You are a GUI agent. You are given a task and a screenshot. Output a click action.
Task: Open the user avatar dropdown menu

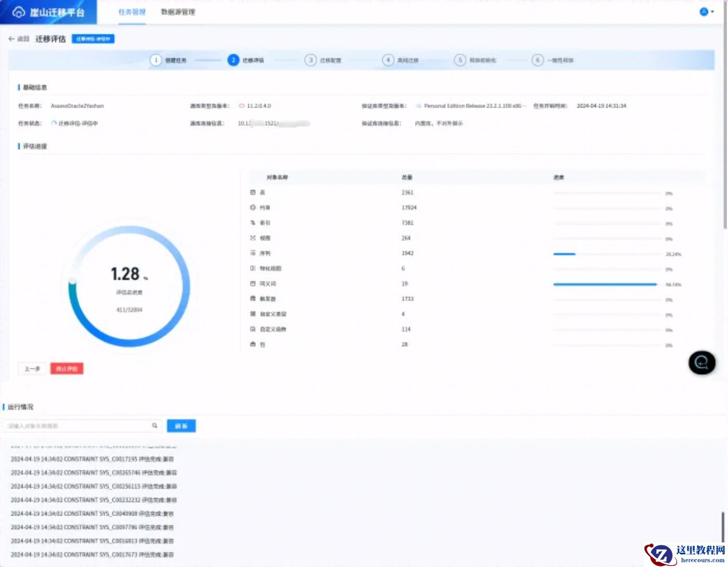click(x=707, y=12)
